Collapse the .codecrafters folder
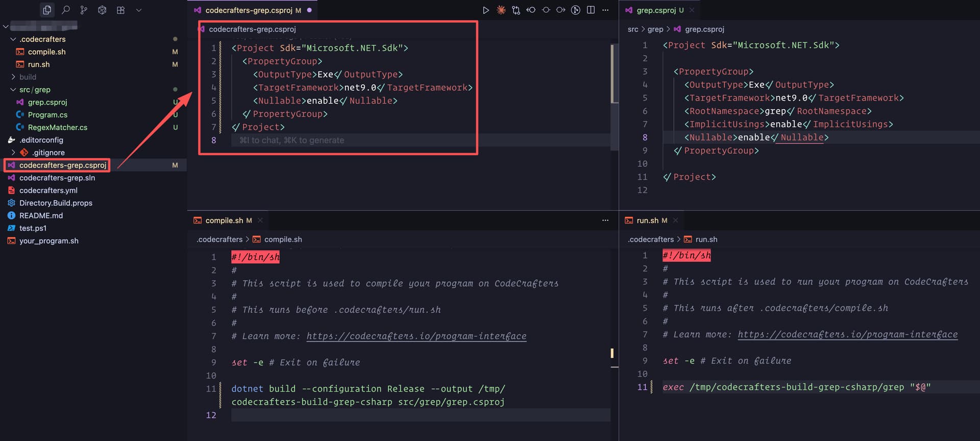This screenshot has width=980, height=441. tap(13, 39)
